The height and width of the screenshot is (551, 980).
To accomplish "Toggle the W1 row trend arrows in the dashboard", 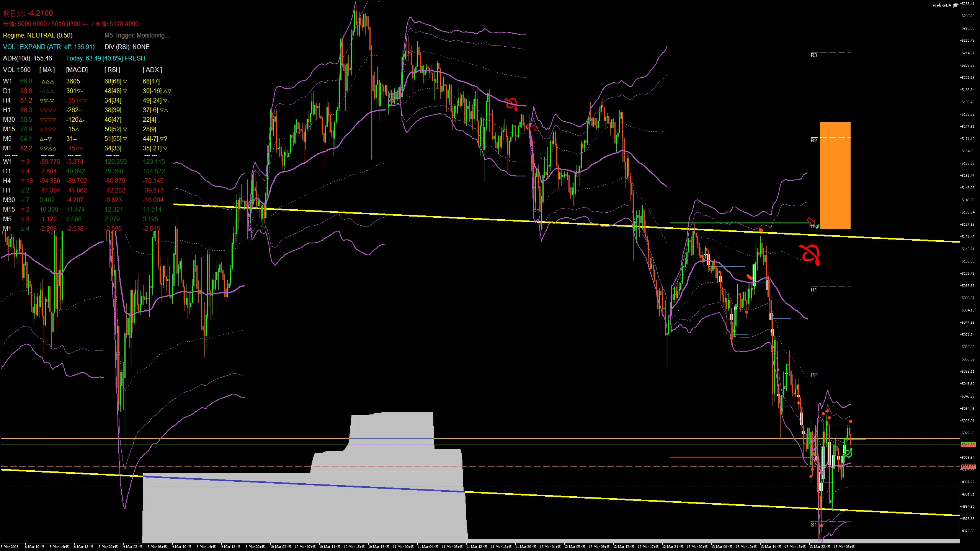I will click(x=46, y=81).
